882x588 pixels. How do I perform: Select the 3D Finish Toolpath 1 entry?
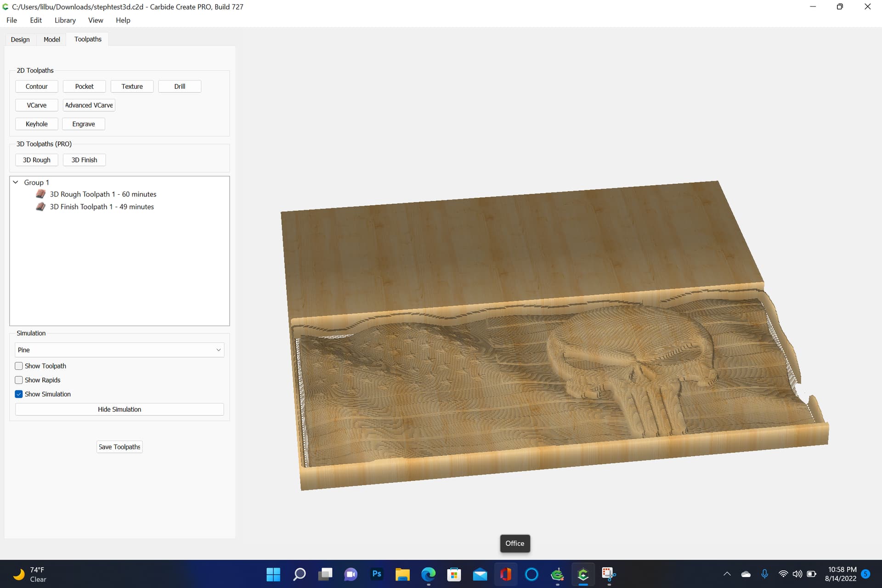pyautogui.click(x=102, y=207)
